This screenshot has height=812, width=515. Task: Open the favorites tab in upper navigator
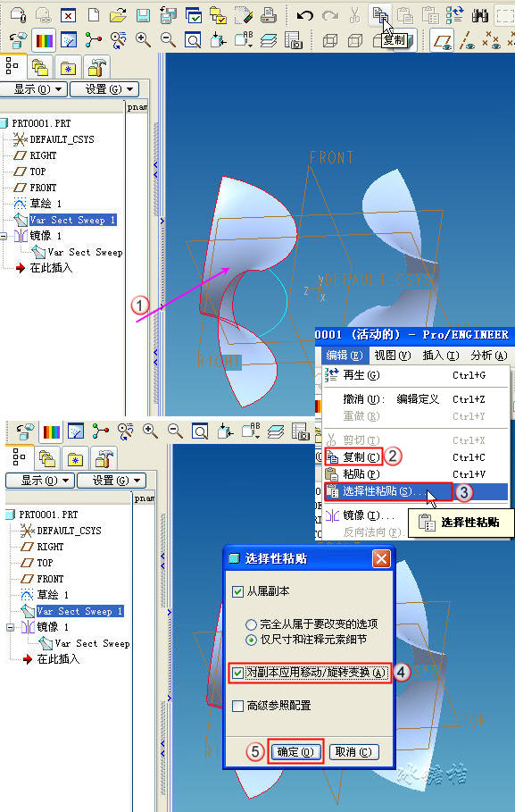[69, 67]
